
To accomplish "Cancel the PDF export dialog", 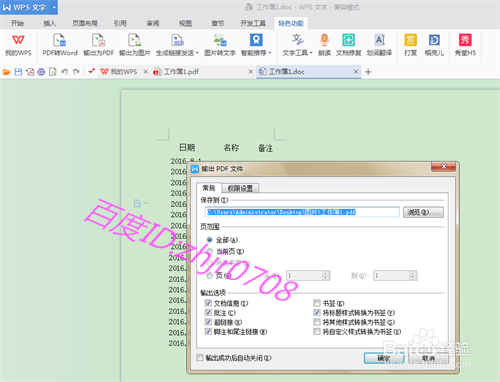I will click(428, 358).
